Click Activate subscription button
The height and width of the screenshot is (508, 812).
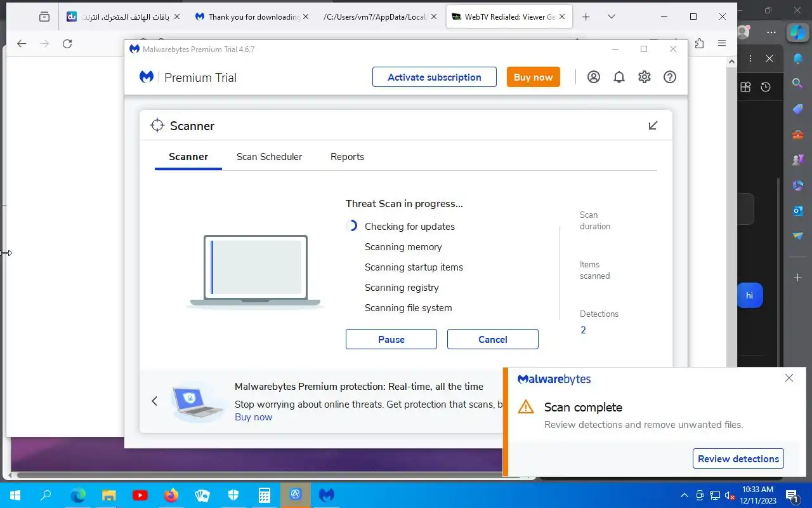(435, 77)
